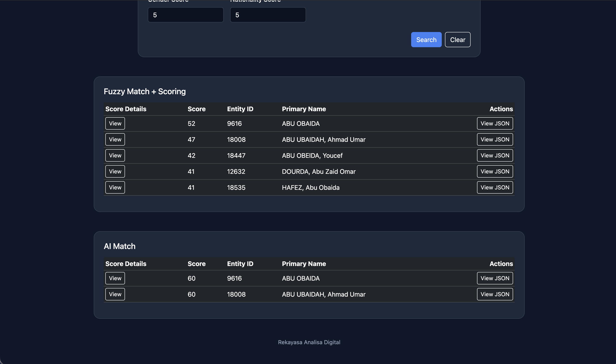The height and width of the screenshot is (364, 616).
Task: View score details for HAFEZ, Abu Obaida
Action: pyautogui.click(x=115, y=187)
